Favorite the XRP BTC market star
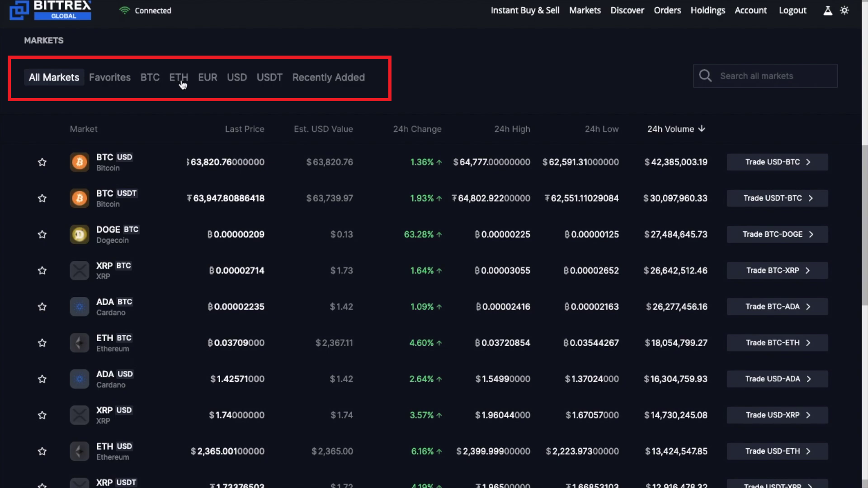 click(x=42, y=270)
